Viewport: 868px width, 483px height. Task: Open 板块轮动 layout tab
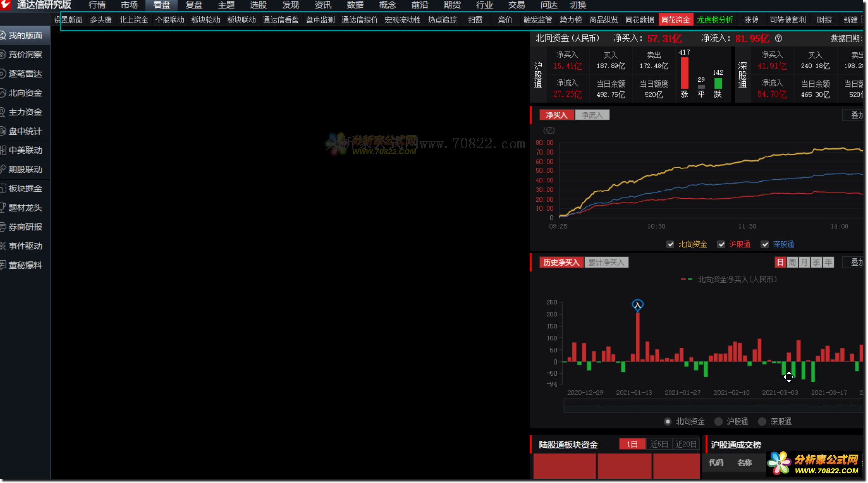pos(206,20)
